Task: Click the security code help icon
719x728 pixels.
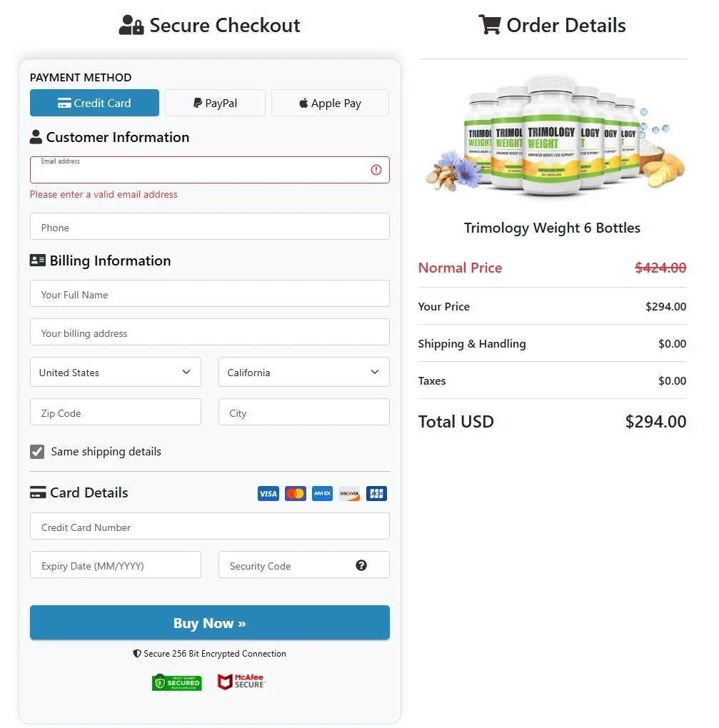Action: pos(362,565)
